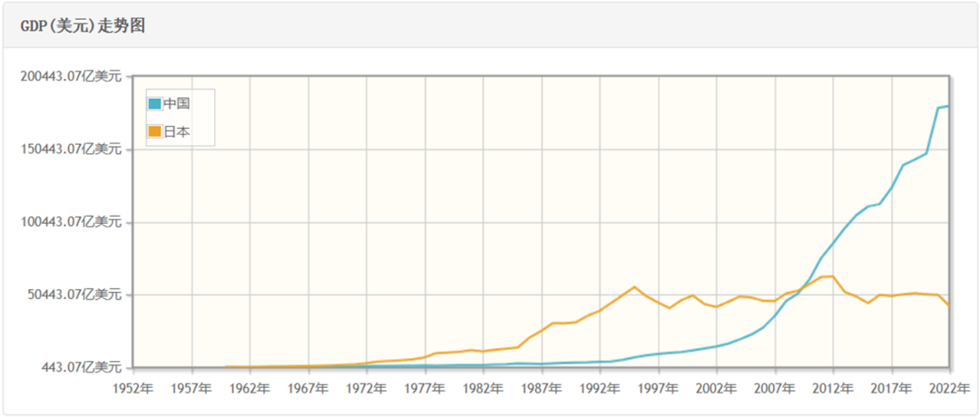
Task: Click Japan's line peak near 1995
Action: click(x=634, y=286)
